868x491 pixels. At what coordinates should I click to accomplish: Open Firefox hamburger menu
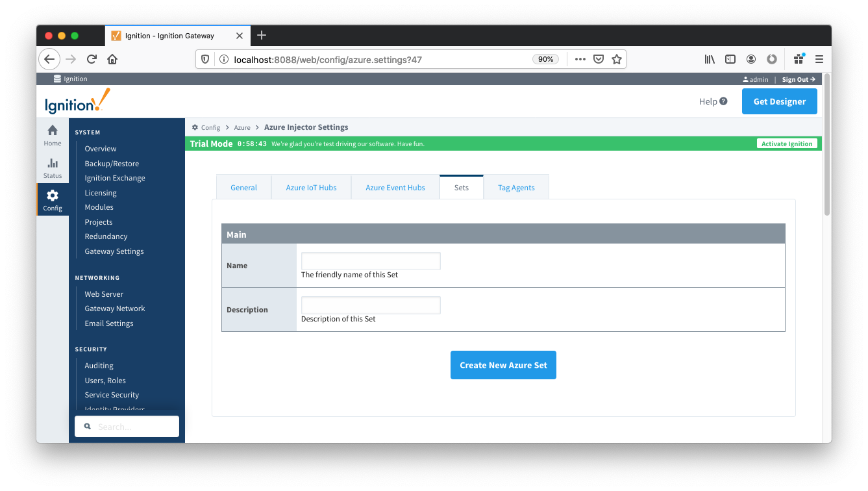[x=819, y=59]
